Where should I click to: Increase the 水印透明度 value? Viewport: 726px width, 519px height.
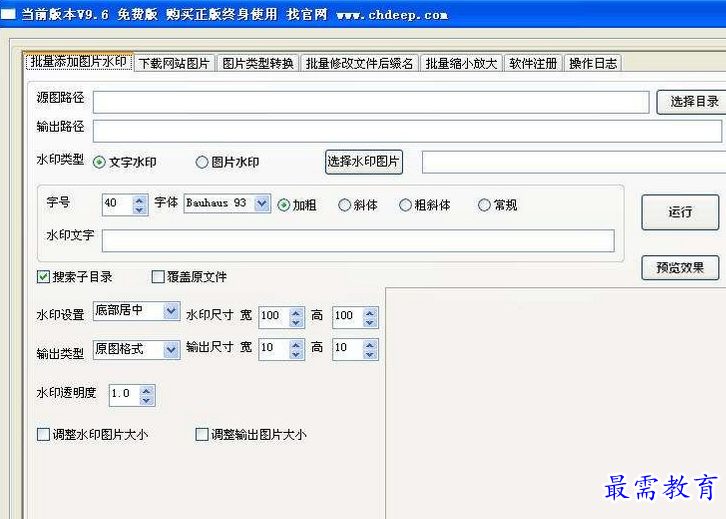(146, 391)
